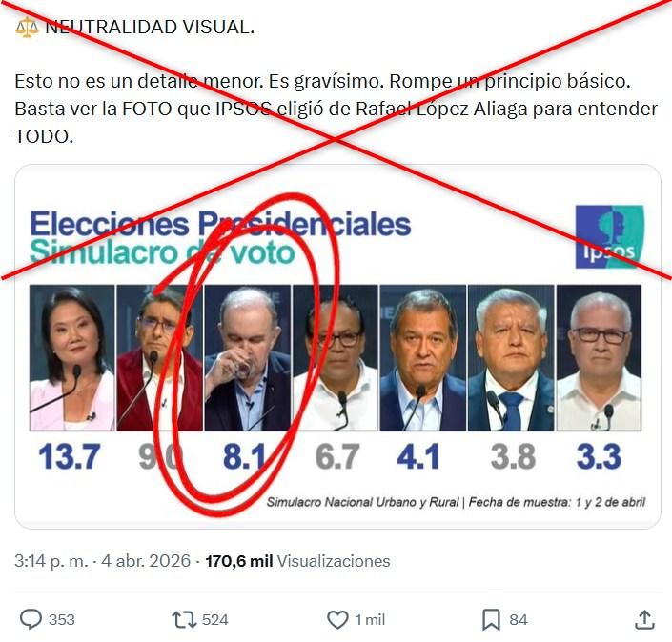Image resolution: width=672 pixels, height=642 pixels.
Task: View the 170,6 mil Visualizaciones stats
Action: click(297, 561)
